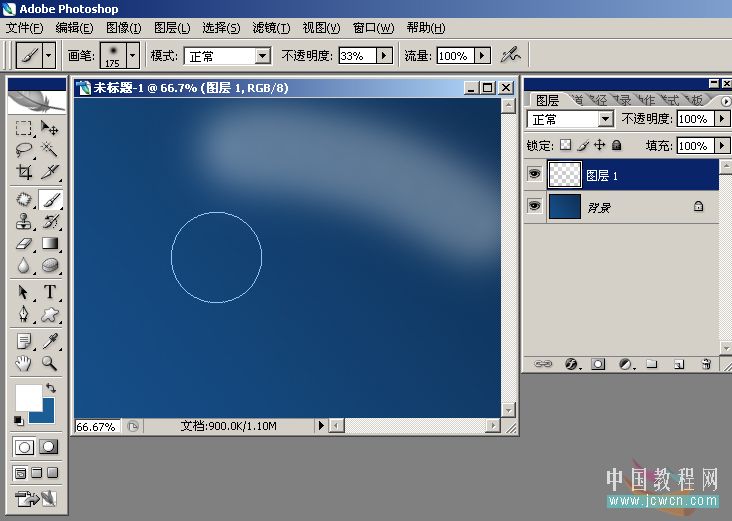Open the 模式 blending mode dropdown
This screenshot has width=732, height=521.
pos(262,56)
